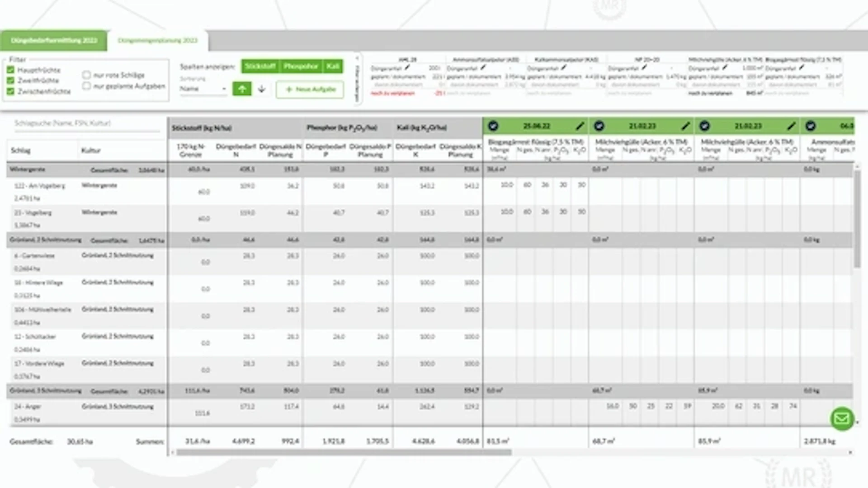Edit Düngeranteil for Ammonsulfatsalpeter (ASS)
This screenshot has height=488, width=868.
click(483, 68)
